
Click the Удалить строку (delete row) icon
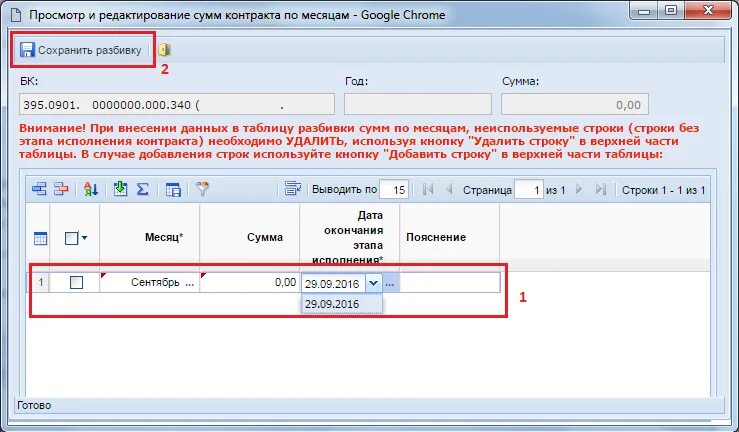pyautogui.click(x=61, y=189)
